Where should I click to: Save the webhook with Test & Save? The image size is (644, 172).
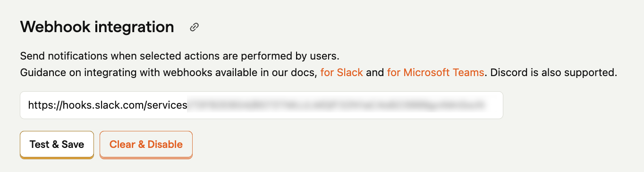[x=57, y=144]
